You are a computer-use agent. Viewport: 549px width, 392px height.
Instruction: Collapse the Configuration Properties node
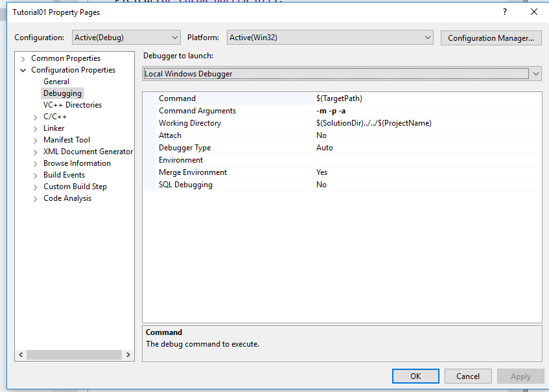(23, 71)
